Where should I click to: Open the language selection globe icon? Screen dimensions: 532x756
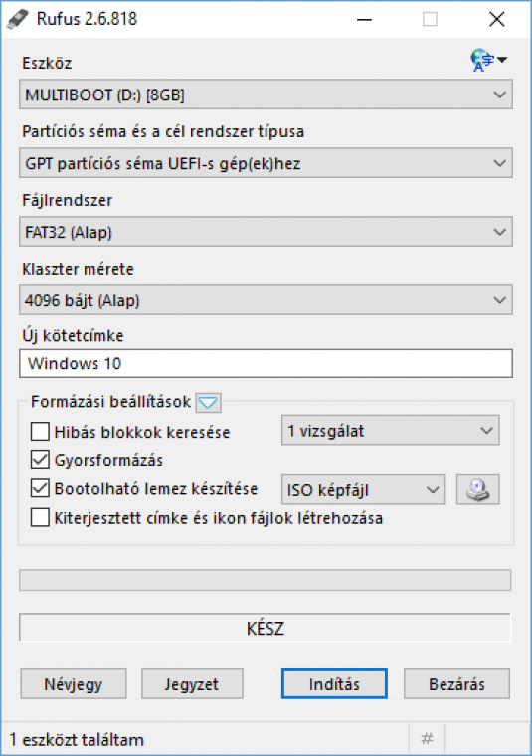(x=488, y=61)
